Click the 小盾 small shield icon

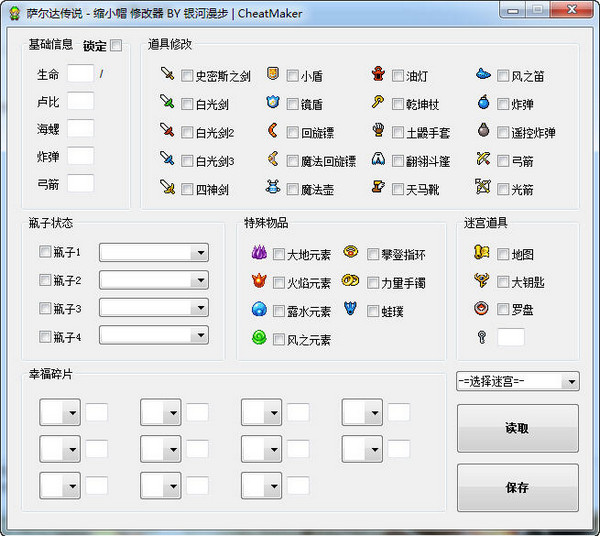click(x=272, y=74)
